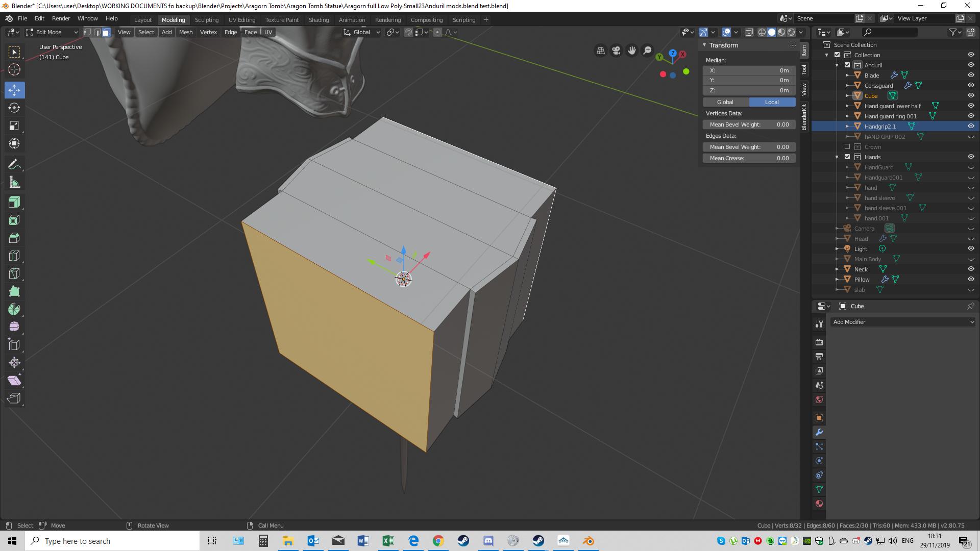Expand the Anduril collection in the outliner
The height and width of the screenshot is (551, 980).
click(837, 65)
